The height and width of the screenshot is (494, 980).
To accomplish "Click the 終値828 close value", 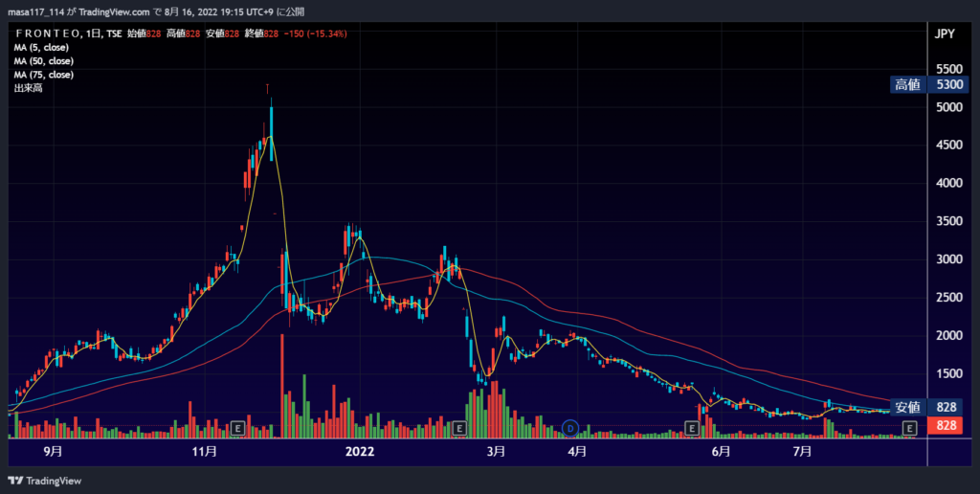I will click(262, 34).
